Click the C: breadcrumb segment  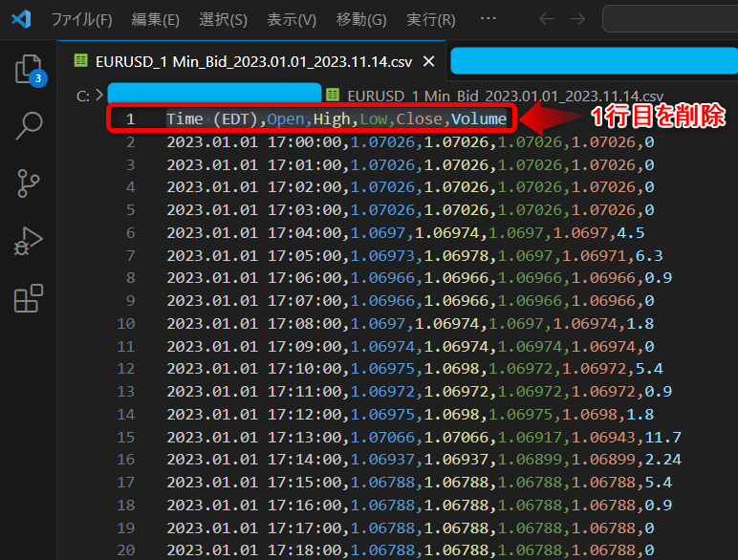point(83,96)
